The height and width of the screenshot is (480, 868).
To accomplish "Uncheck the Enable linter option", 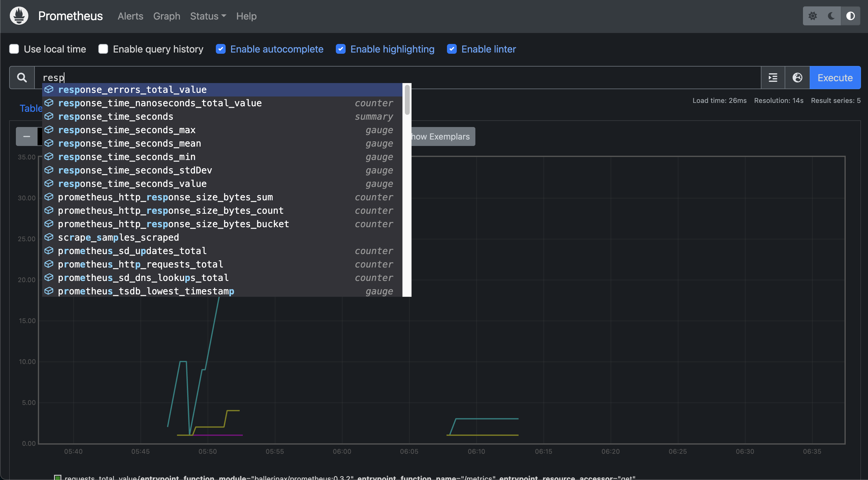I will click(x=452, y=49).
